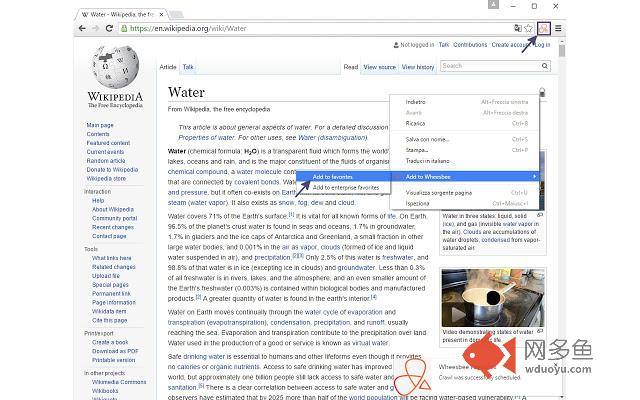Bookmark this page with the star icon
This screenshot has height=400, width=640.
pyautogui.click(x=529, y=29)
